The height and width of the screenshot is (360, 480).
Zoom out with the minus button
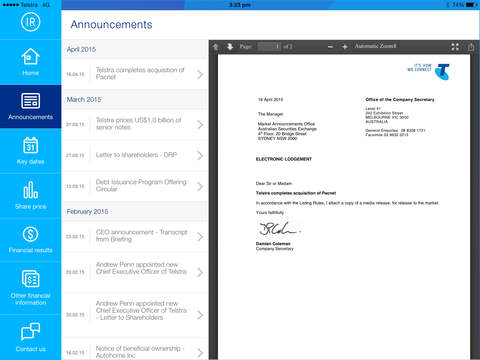tap(330, 47)
